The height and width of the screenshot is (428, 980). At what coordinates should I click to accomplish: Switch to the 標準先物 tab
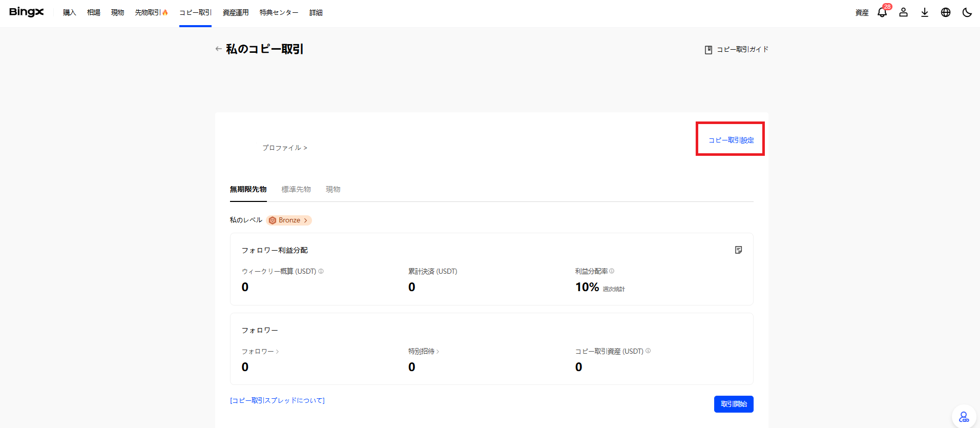click(x=296, y=190)
